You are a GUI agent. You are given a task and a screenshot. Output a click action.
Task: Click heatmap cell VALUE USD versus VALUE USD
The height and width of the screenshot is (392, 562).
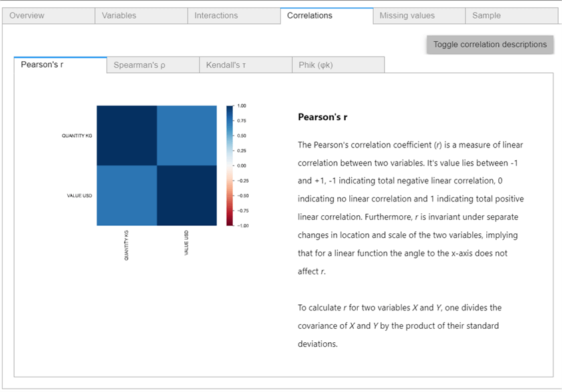186,195
